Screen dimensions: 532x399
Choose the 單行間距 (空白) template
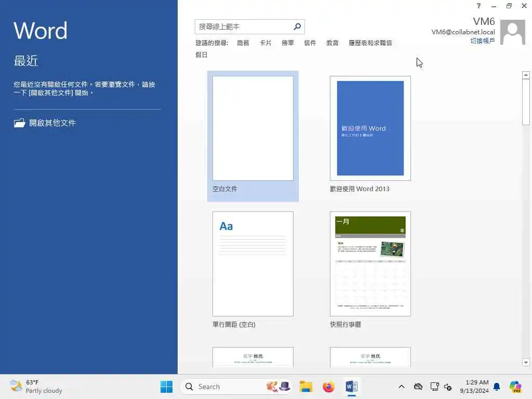[253, 270]
